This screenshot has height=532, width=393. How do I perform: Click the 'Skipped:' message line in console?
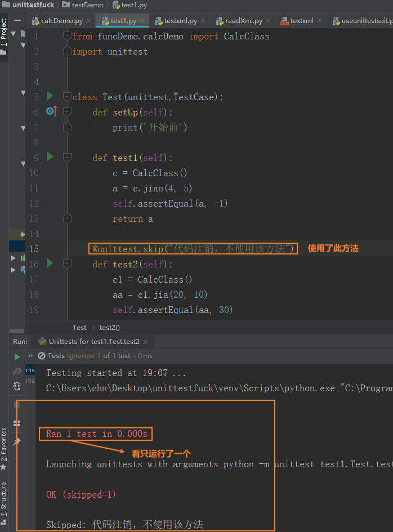(124, 525)
